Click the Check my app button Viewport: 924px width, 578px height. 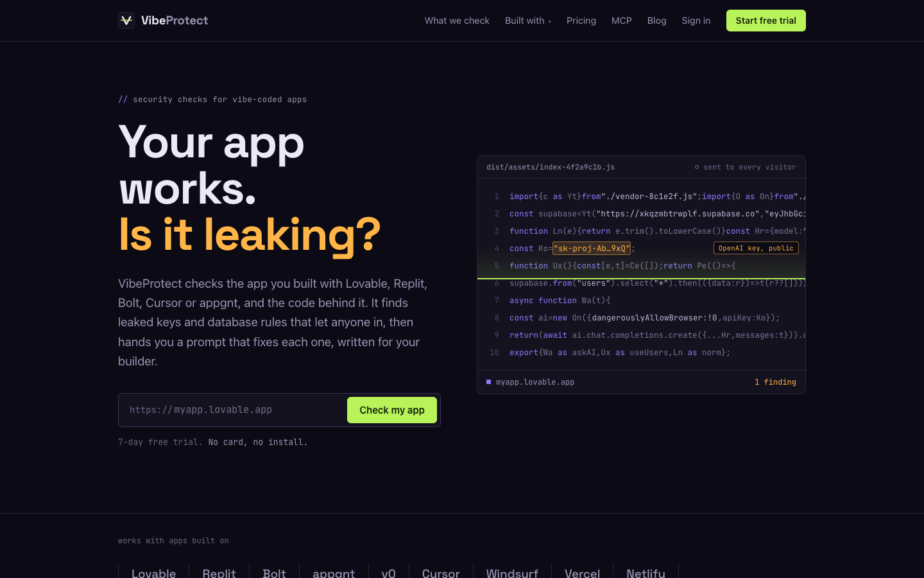pyautogui.click(x=392, y=410)
